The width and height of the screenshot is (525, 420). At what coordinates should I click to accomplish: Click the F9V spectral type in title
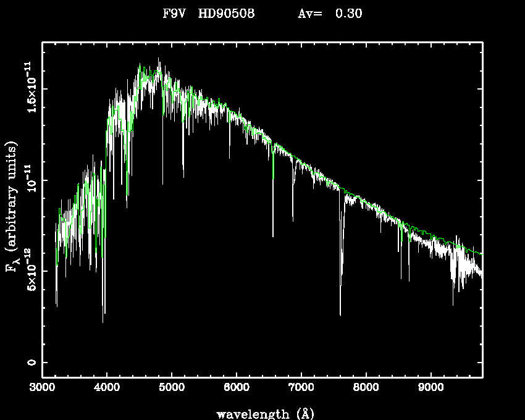tap(174, 14)
